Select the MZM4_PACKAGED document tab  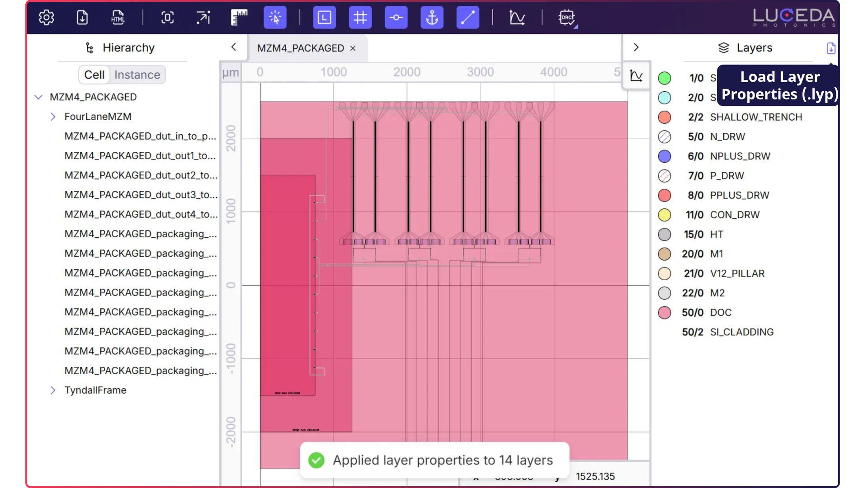[x=300, y=48]
